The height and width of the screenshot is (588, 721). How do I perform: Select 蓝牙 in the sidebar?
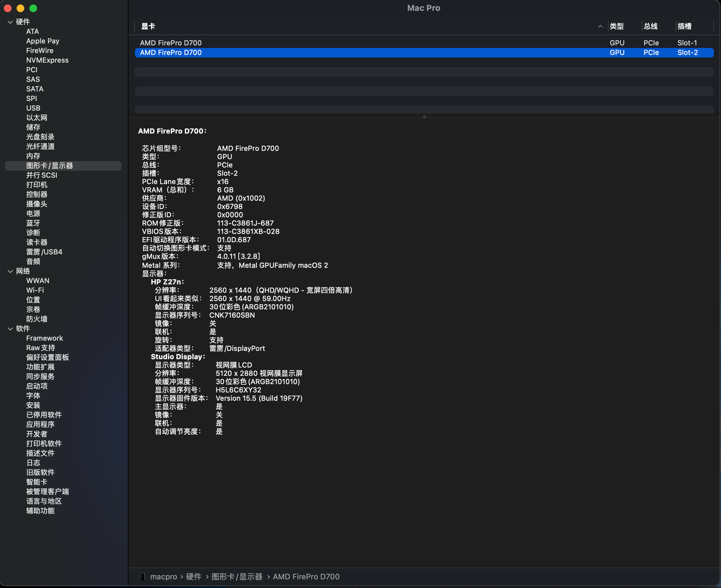33,223
